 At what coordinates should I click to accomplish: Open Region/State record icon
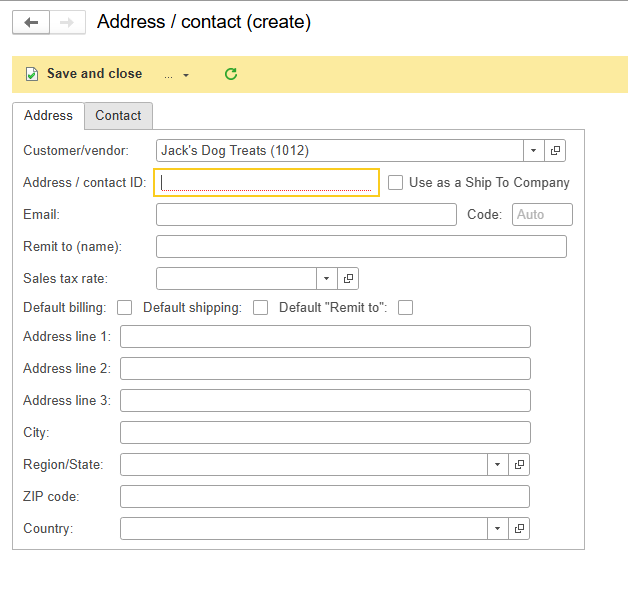click(x=519, y=465)
